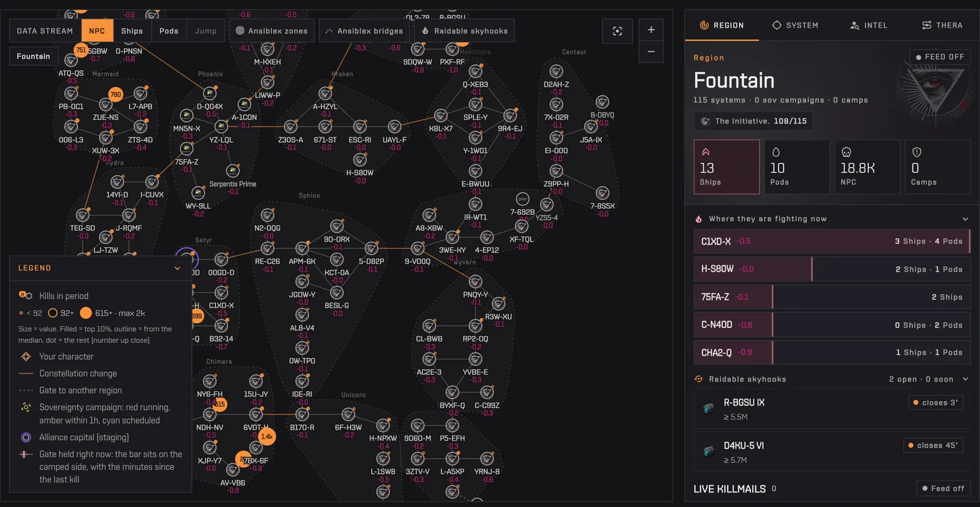Click the alliance capital ring marker on map
Viewport: 980px width, 507px height.
coord(187,259)
